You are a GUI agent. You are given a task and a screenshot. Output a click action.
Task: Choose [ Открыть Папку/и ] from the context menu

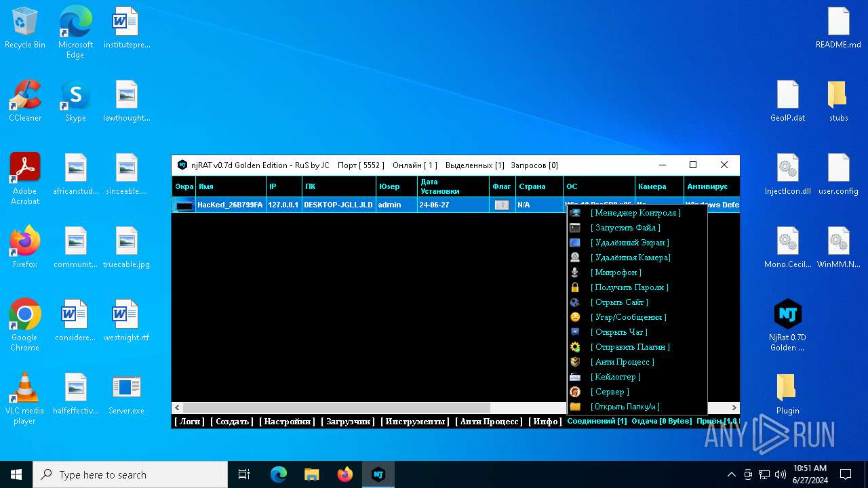click(637, 407)
